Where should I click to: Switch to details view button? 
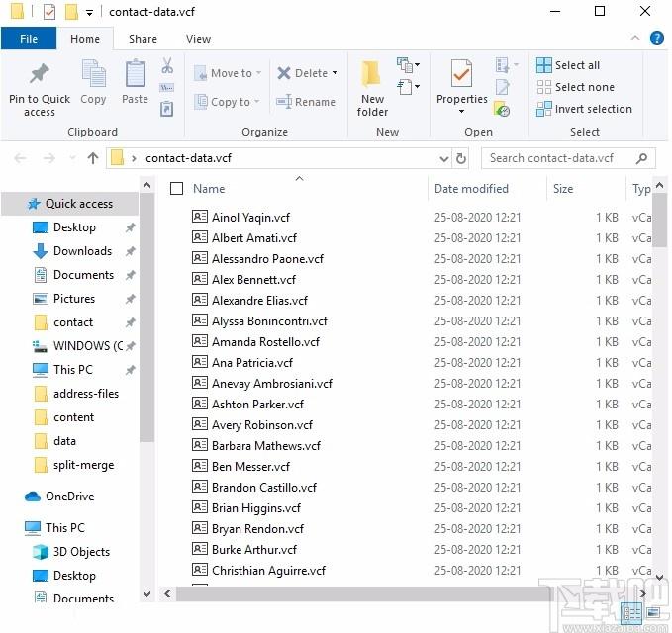[632, 613]
